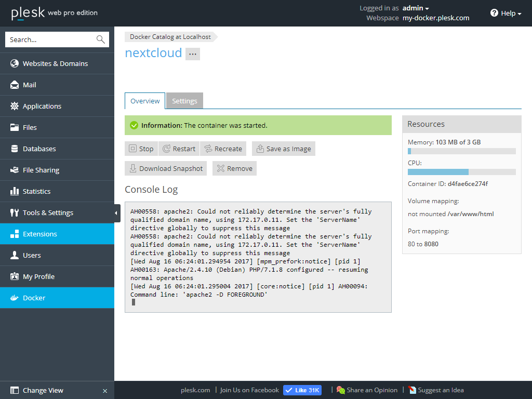Open the plesk.com footer link

pyautogui.click(x=195, y=390)
